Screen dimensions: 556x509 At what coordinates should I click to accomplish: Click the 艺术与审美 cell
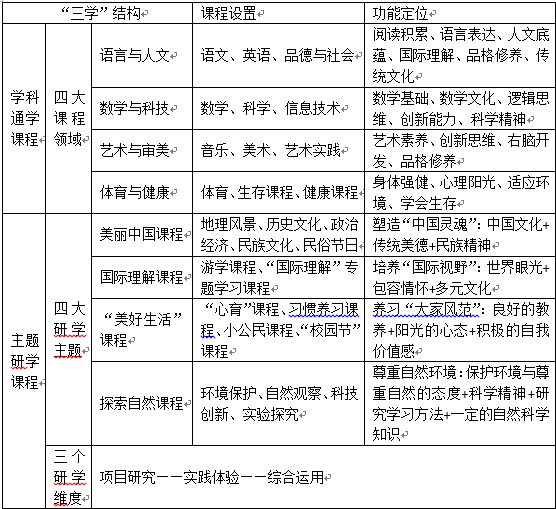click(x=142, y=150)
